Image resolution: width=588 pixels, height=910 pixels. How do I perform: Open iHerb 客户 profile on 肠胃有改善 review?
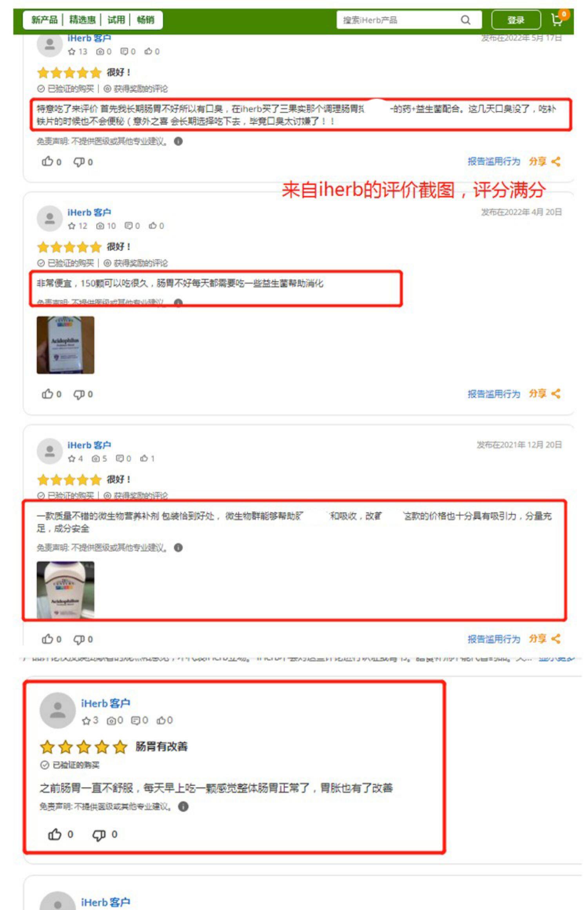point(105,703)
